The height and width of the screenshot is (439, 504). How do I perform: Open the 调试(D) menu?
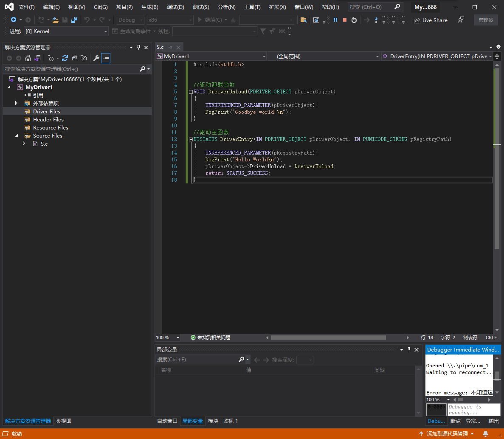pyautogui.click(x=175, y=7)
